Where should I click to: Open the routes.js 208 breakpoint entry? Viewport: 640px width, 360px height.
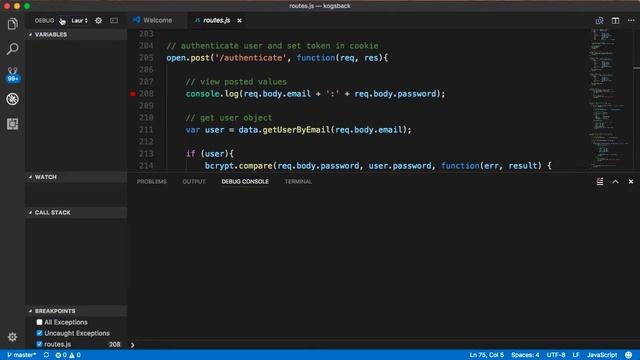[x=76, y=344]
